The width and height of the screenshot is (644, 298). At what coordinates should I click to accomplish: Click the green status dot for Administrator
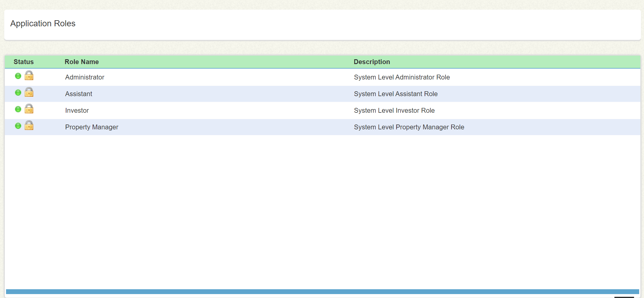18,76
